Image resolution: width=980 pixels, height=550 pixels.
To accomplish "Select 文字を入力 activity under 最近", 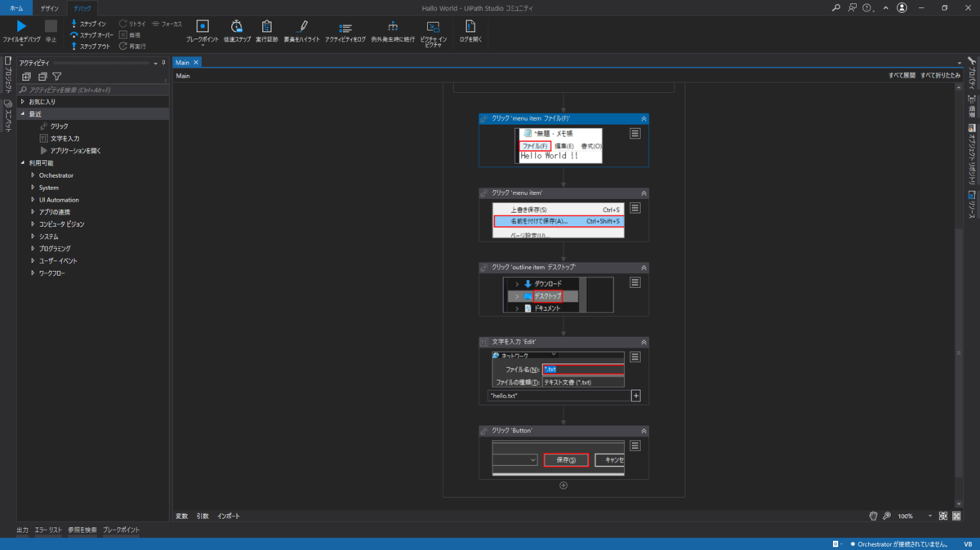I will pos(65,139).
